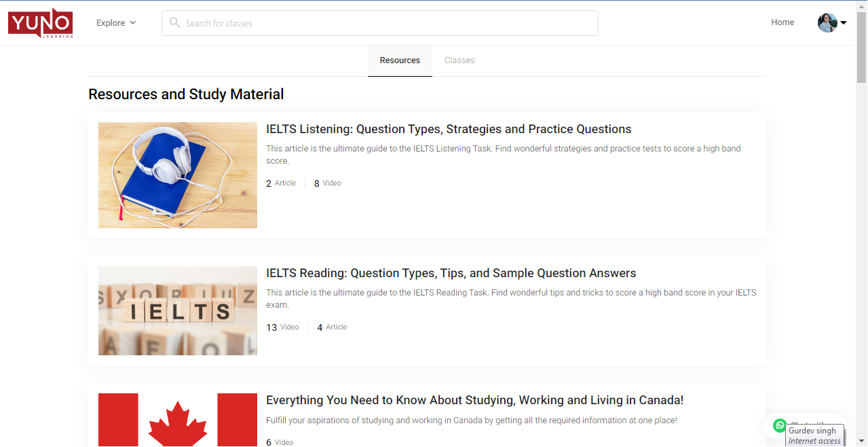
Task: Click the search magnifier icon
Action: click(174, 22)
